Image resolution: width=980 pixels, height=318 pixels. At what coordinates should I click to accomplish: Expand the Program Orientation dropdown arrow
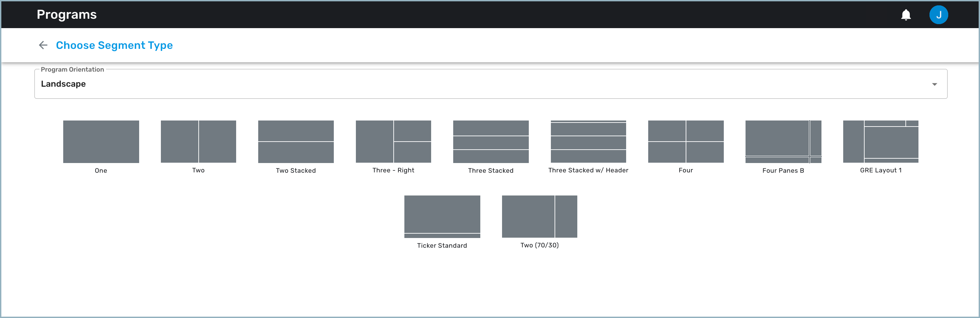(x=935, y=84)
